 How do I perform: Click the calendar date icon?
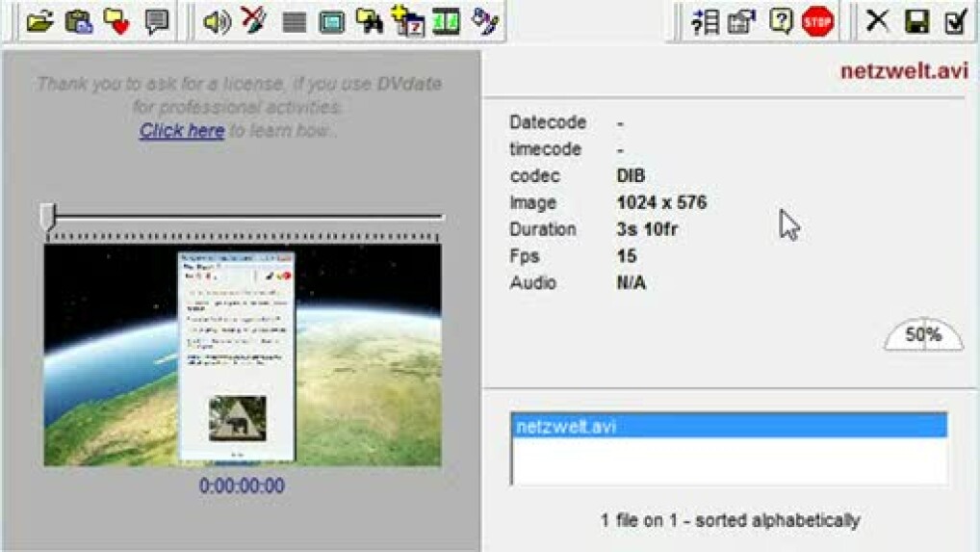point(408,21)
